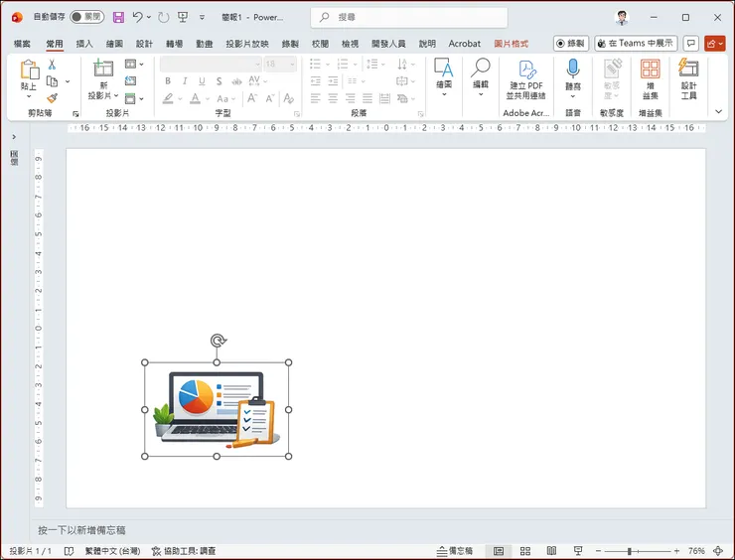
Task: Open the Designer tool icon
Action: (x=688, y=68)
